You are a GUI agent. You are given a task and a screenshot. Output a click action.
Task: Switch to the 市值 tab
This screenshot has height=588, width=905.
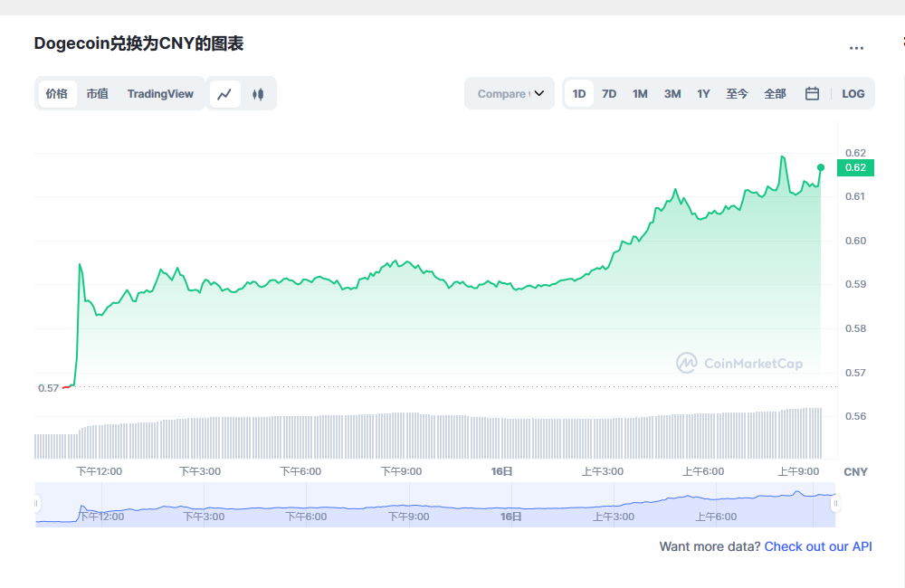(97, 94)
